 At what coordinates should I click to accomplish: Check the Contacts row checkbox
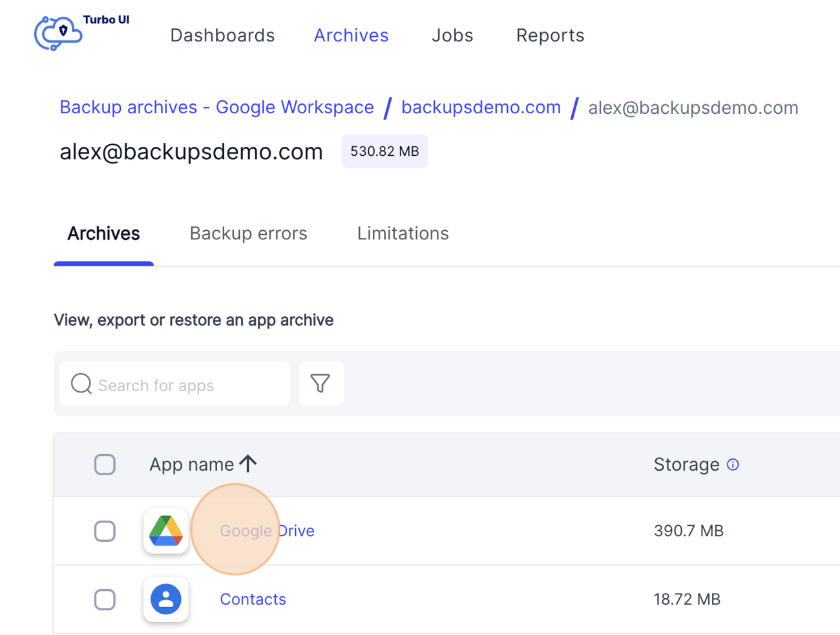point(105,599)
